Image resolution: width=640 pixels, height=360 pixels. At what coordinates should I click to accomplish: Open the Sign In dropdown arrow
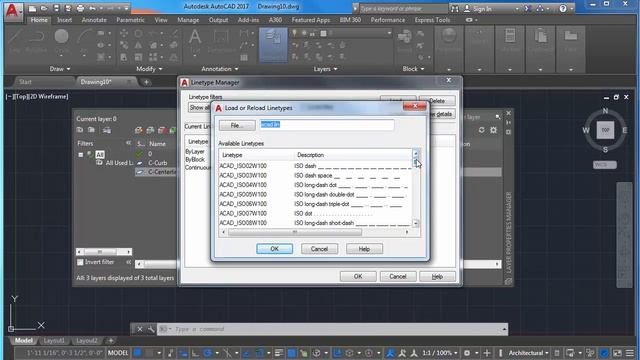coord(517,9)
